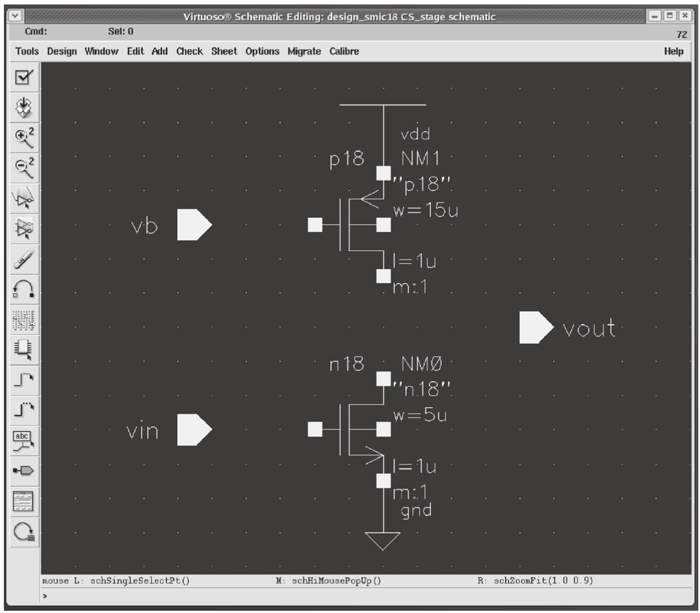Open the Help menu

point(673,51)
